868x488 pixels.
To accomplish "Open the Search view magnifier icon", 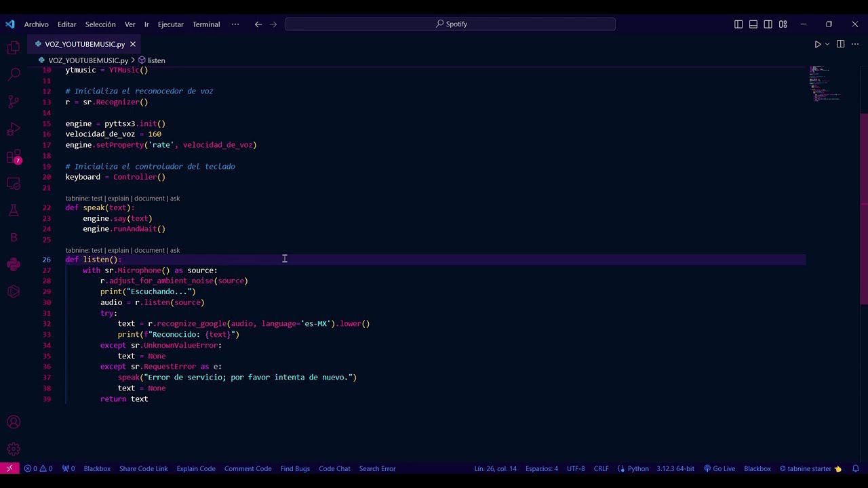I will [14, 75].
